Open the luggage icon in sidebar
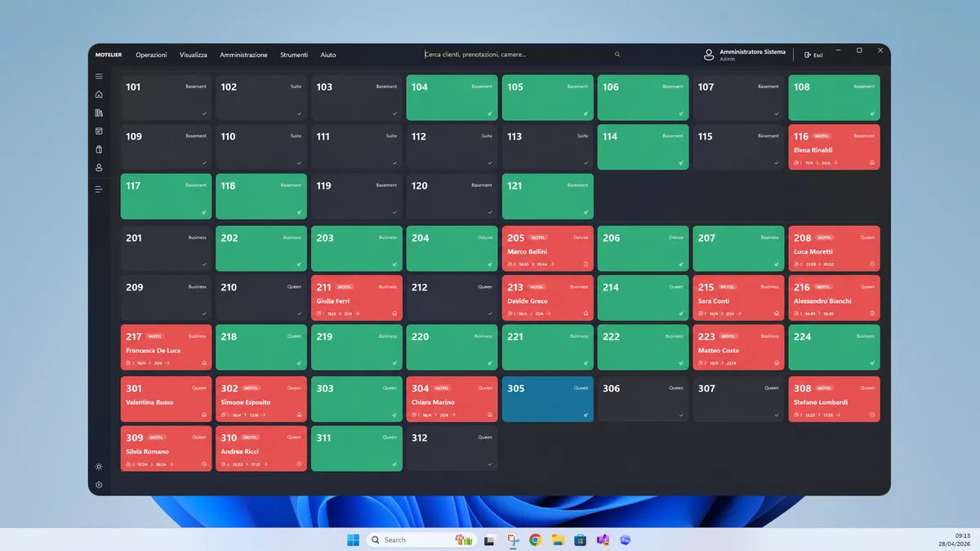The width and height of the screenshot is (980, 551). 99,149
